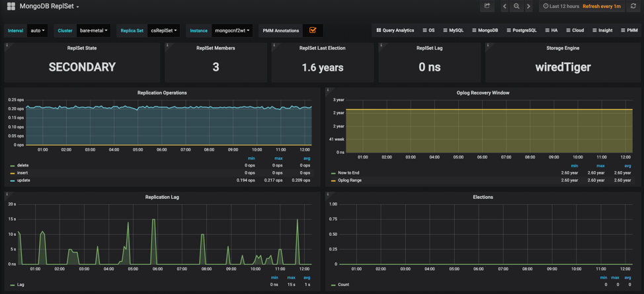Click the refresh dashboard icon
The image size is (644, 294).
633,7
